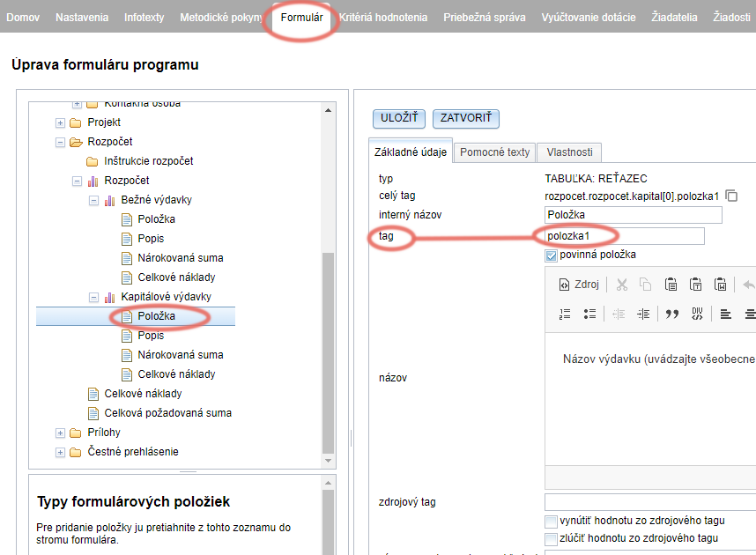Screen dimensions: 756x555
Task: Copy the full tag to clipboard
Action: point(731,196)
